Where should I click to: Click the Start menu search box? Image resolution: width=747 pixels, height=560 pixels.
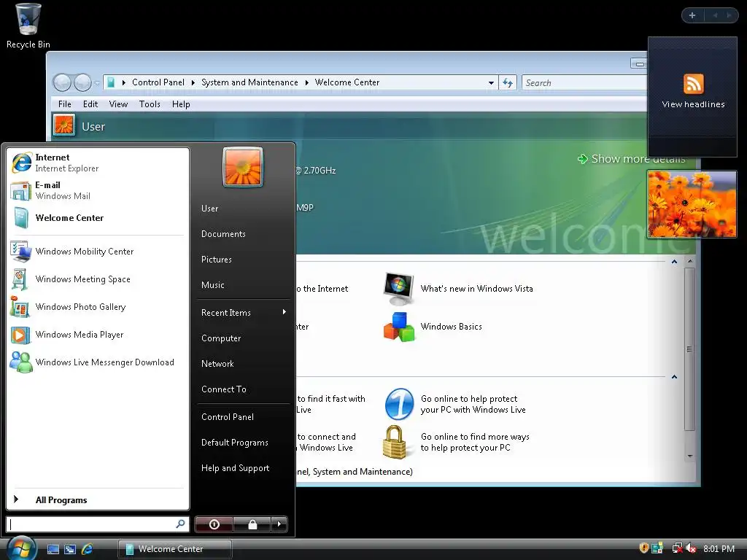pos(98,524)
